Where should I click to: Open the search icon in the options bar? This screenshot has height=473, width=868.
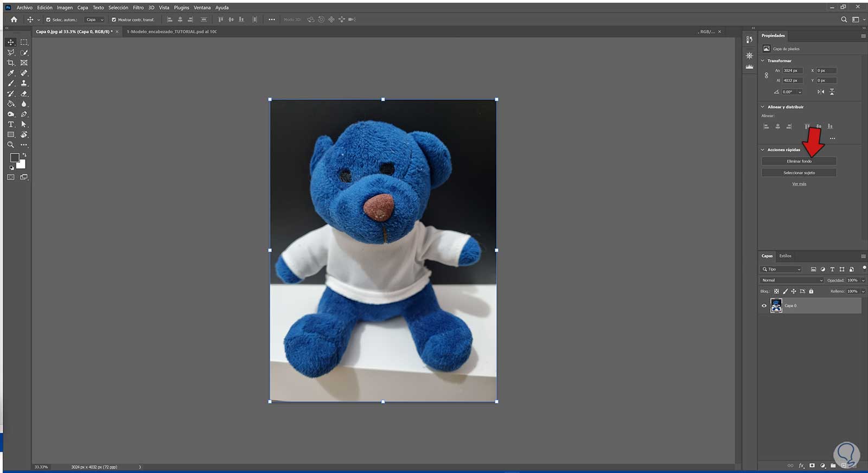[844, 20]
